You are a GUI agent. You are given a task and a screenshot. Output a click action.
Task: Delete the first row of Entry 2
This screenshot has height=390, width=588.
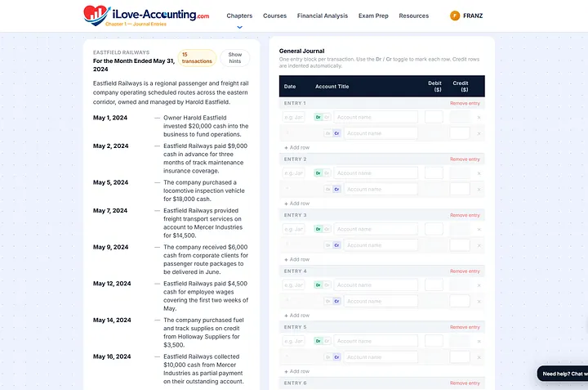click(x=479, y=173)
